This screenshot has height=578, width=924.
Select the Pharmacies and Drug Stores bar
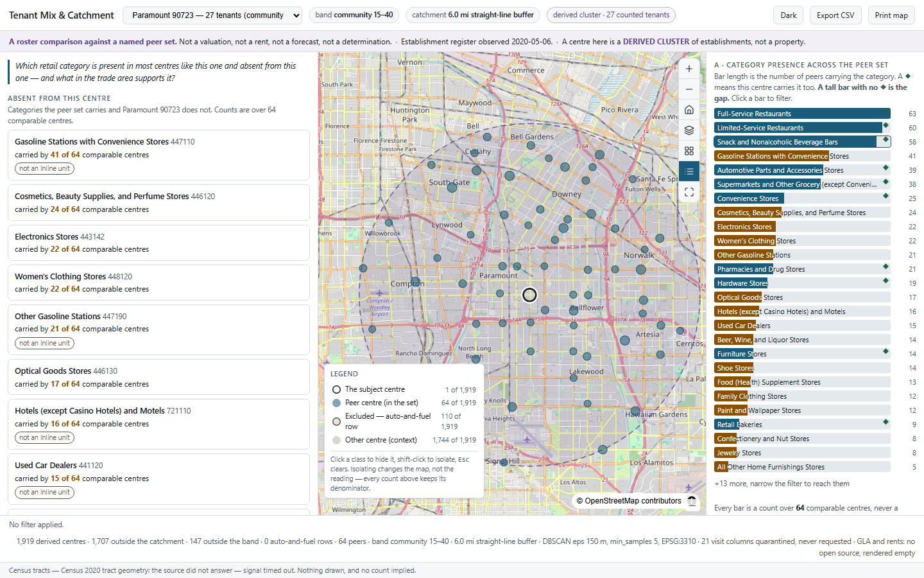pyautogui.click(x=802, y=269)
